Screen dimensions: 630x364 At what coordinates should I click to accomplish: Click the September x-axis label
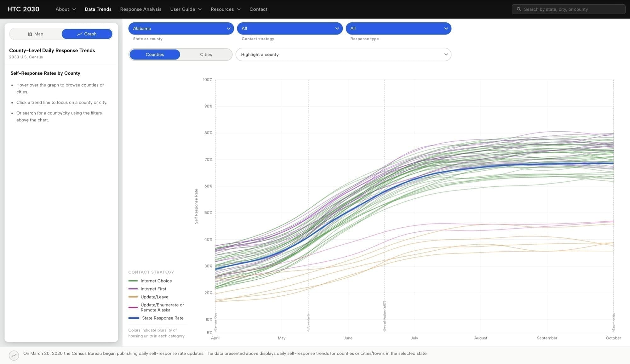pyautogui.click(x=547, y=338)
